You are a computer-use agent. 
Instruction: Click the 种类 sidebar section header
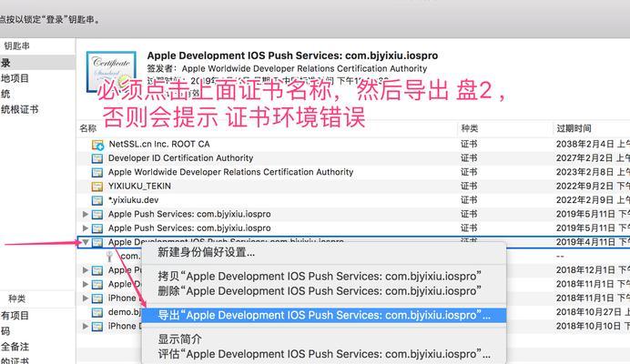click(17, 298)
